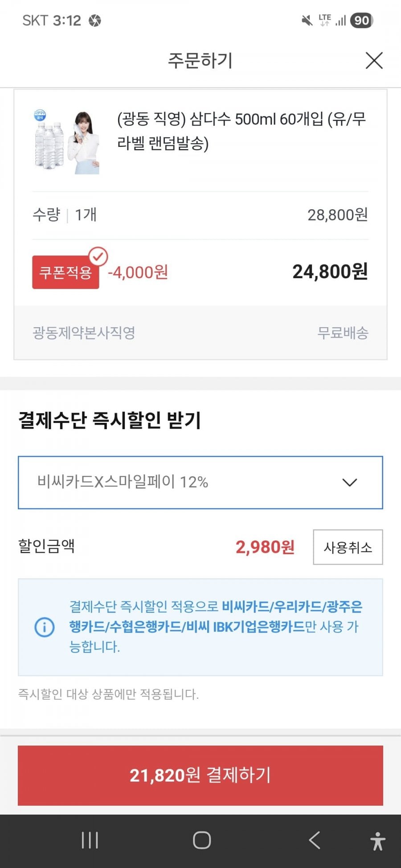401x868 pixels.
Task: Open Android recent apps button
Action: (x=90, y=840)
